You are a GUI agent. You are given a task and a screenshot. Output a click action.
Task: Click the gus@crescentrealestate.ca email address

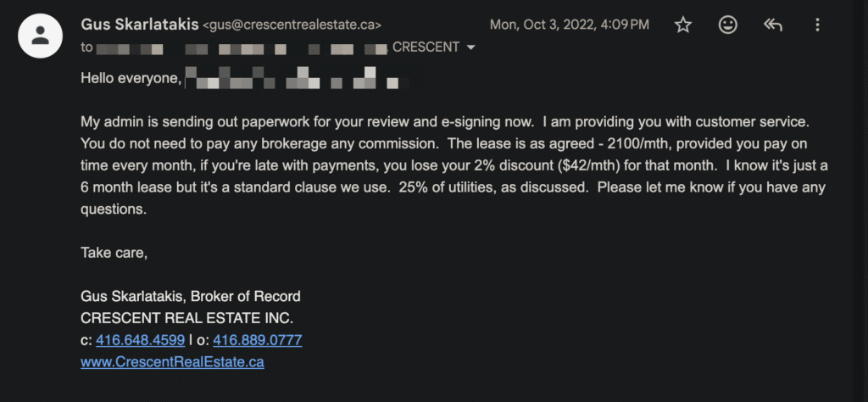(292, 25)
